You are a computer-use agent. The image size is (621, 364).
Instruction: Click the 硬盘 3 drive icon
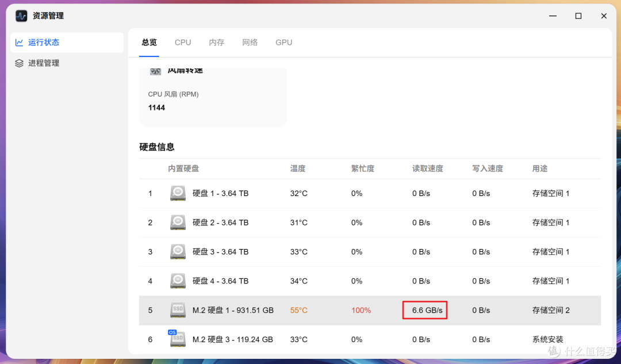[178, 252]
